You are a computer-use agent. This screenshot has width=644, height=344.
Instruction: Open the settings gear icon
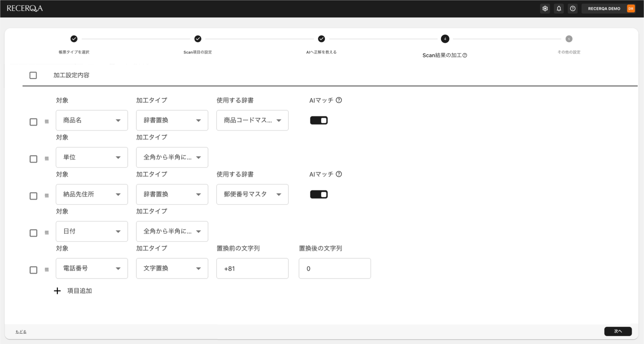point(545,9)
